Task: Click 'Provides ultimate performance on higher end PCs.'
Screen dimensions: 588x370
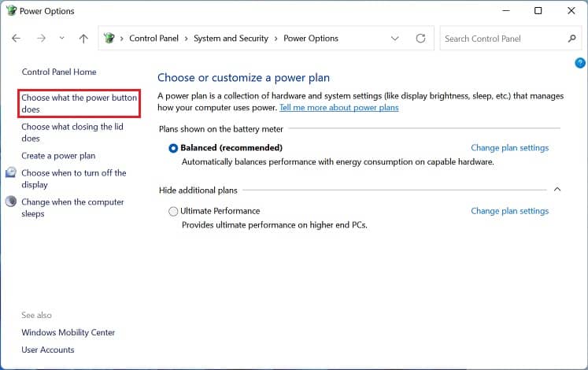Action: tap(275, 225)
